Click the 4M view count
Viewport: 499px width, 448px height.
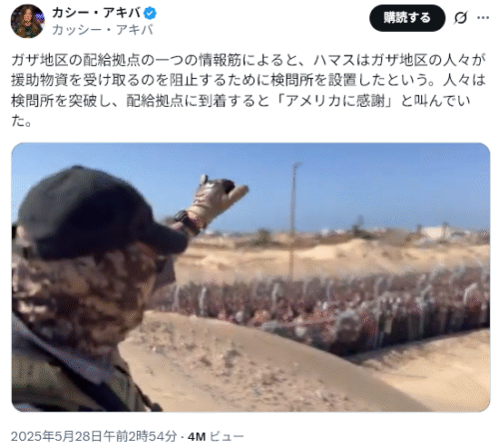click(197, 436)
